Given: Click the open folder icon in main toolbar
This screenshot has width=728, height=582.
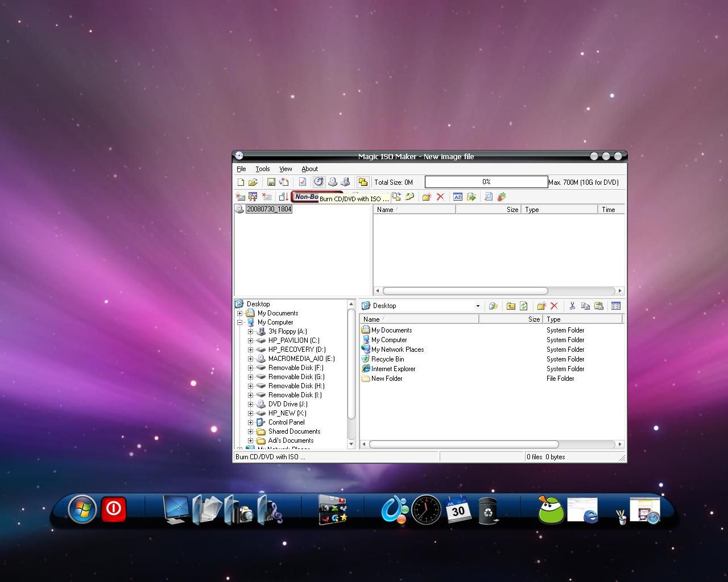Looking at the screenshot, I should (253, 182).
